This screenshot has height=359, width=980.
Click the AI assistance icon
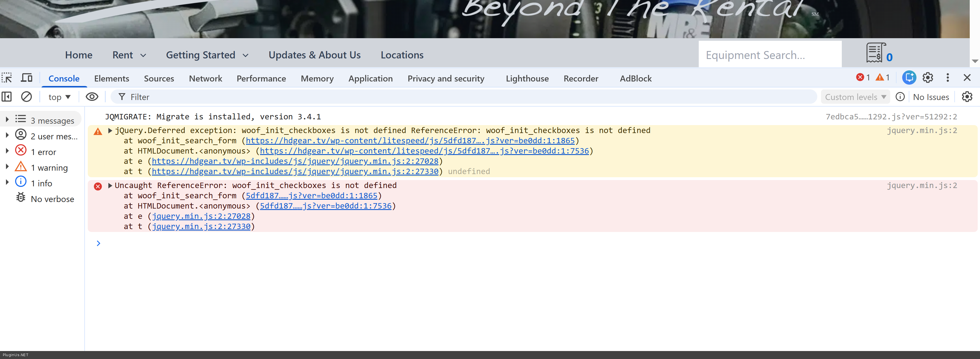909,78
